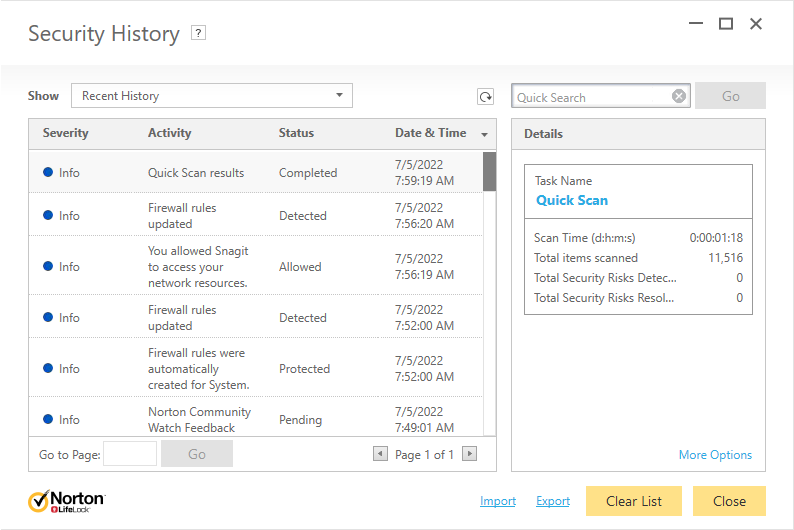Screen dimensions: 794x530
Task: Open More Options in Details panel
Action: (x=715, y=455)
